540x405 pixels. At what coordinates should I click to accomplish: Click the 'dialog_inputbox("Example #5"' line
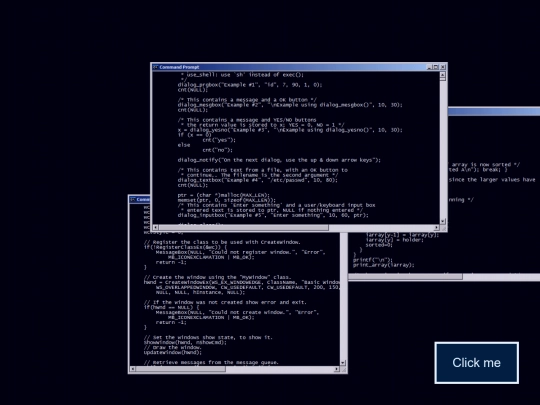(273, 215)
